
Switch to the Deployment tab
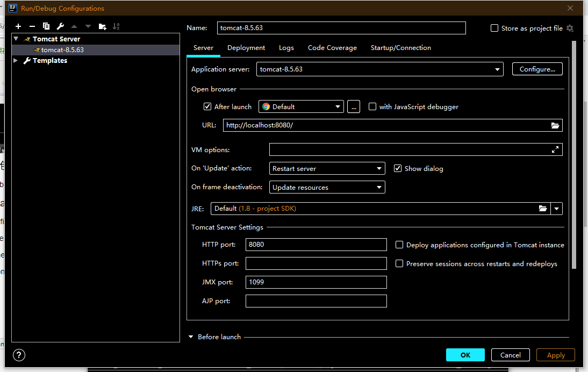246,48
